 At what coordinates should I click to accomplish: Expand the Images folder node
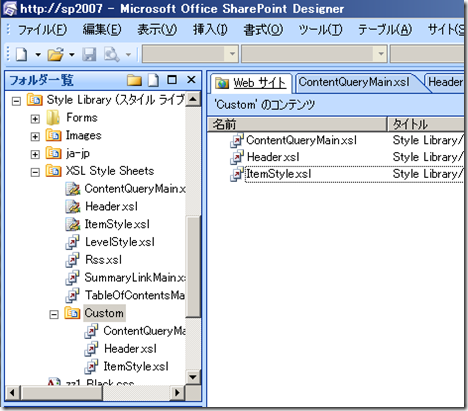(x=35, y=136)
